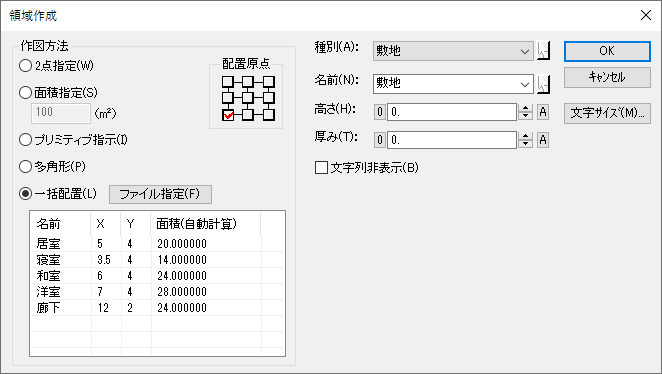Close the 領域作成 dialog
This screenshot has width=662, height=374.
pos(646,15)
